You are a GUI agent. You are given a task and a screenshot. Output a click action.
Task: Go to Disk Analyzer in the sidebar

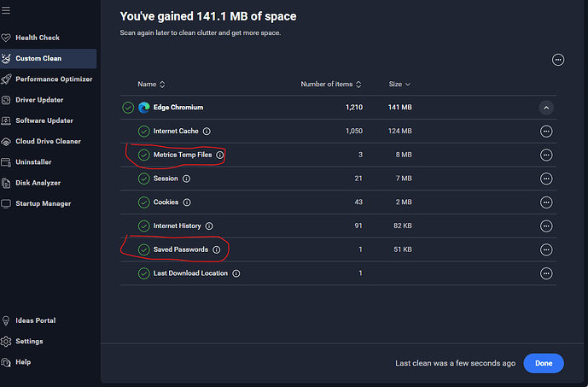[38, 183]
